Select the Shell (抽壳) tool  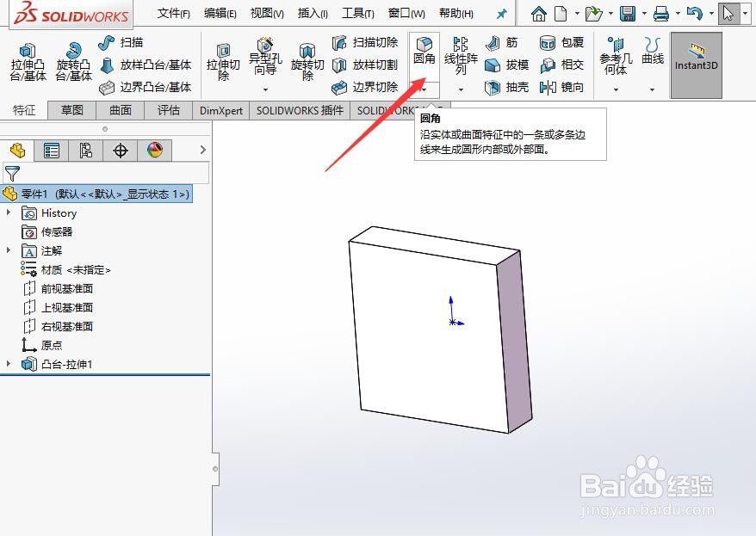pos(506,87)
